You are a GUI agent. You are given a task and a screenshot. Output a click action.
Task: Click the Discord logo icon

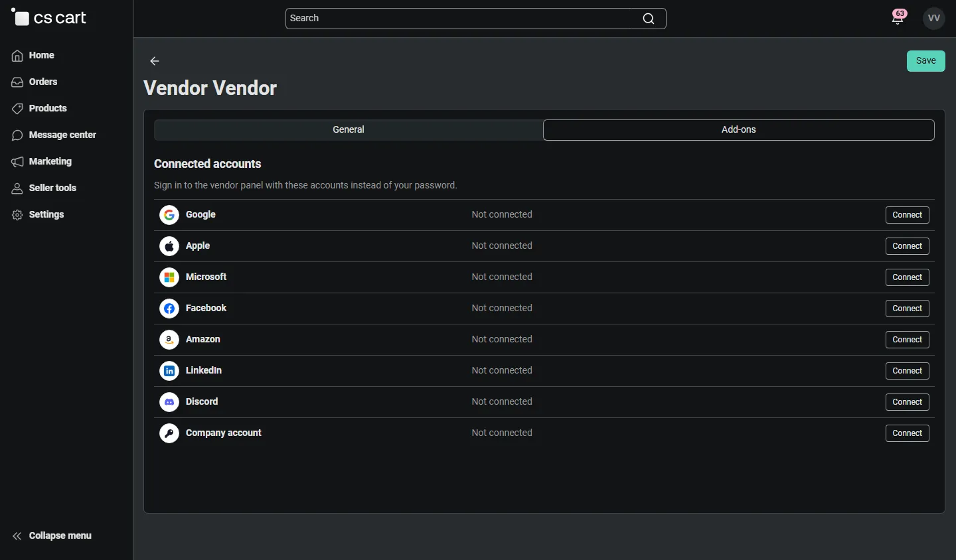coord(169,402)
